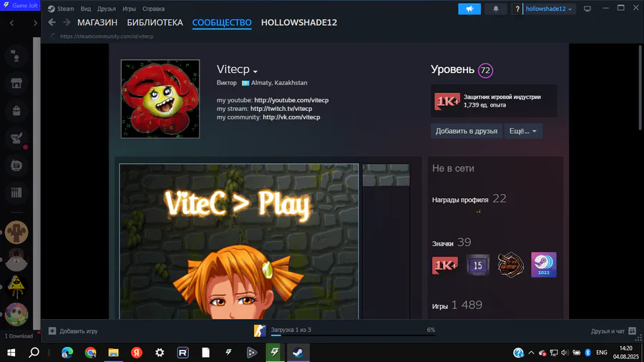Click the Almaty, Kazakhstan location text

pos(279,82)
